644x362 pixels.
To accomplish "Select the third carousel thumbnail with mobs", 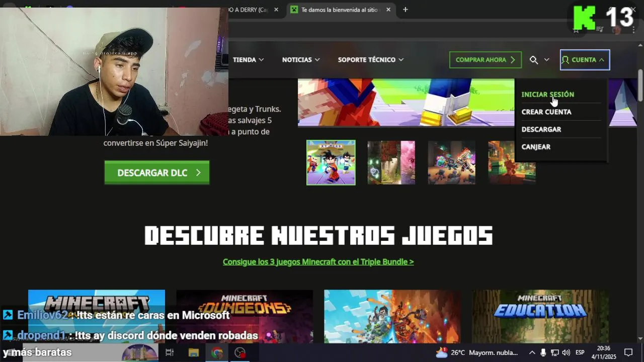I will pos(452,162).
